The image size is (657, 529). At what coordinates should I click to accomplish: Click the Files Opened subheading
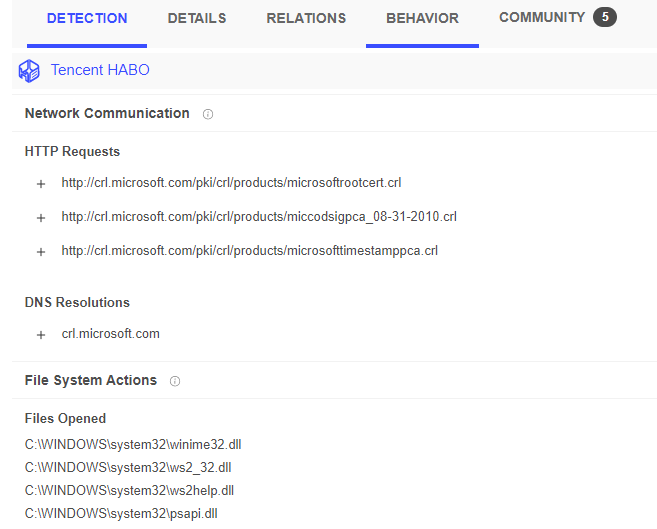coord(65,418)
